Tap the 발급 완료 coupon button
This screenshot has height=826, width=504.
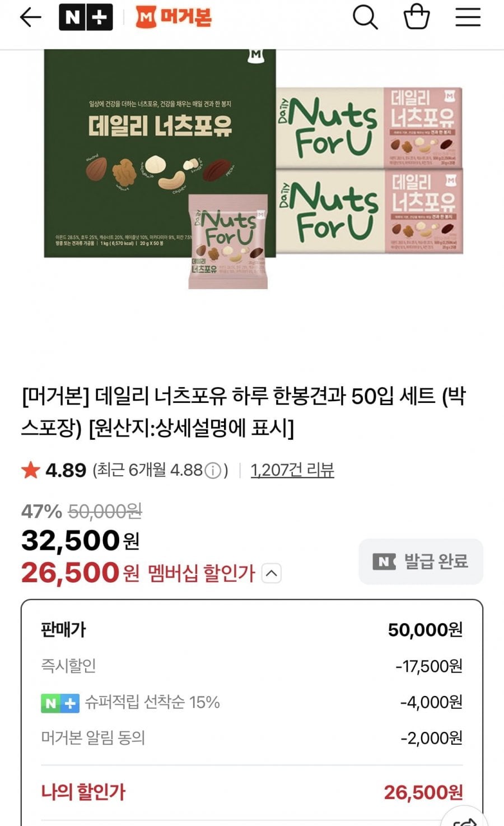[421, 562]
